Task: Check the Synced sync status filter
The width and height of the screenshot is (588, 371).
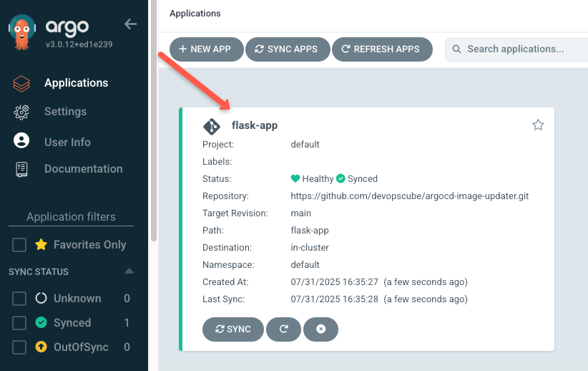Action: click(x=19, y=323)
